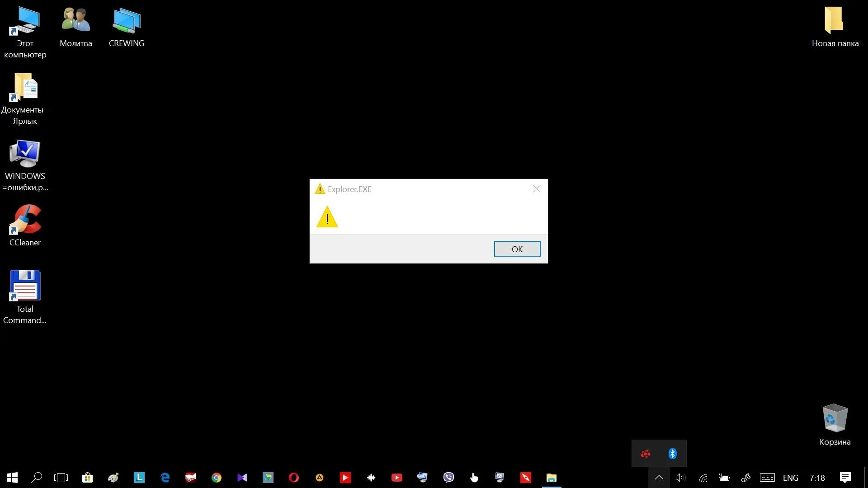Open the Wi-Fi network flyout
Image resolution: width=868 pixels, height=488 pixels.
[703, 478]
